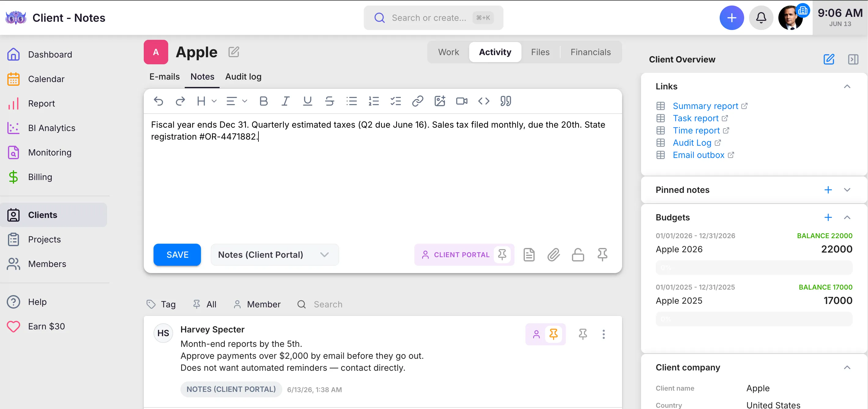Add a new budget
The width and height of the screenshot is (868, 409).
(x=828, y=217)
